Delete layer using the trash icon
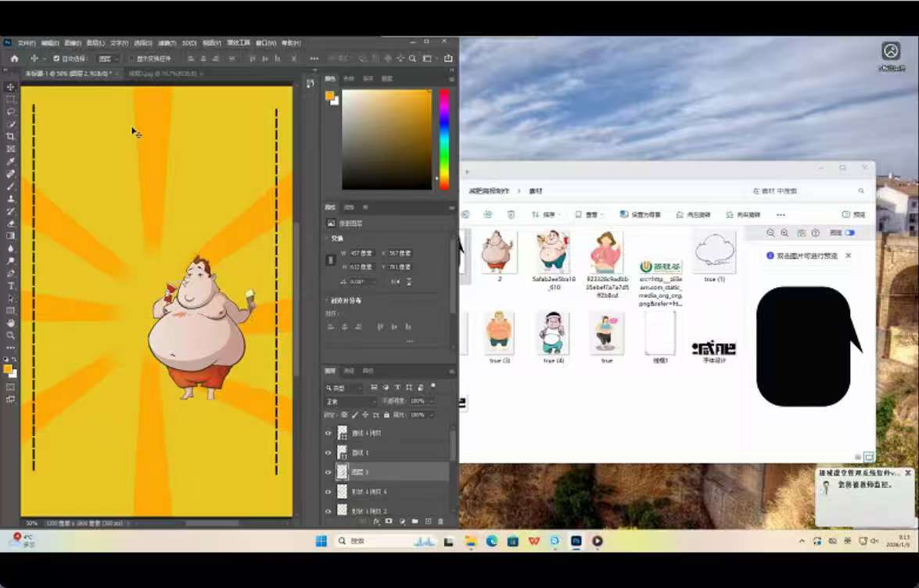The height and width of the screenshot is (588, 919). 440,522
